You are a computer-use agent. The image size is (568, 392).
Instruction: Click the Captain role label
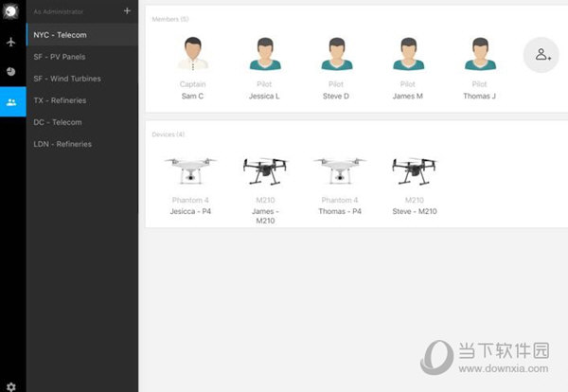click(193, 84)
